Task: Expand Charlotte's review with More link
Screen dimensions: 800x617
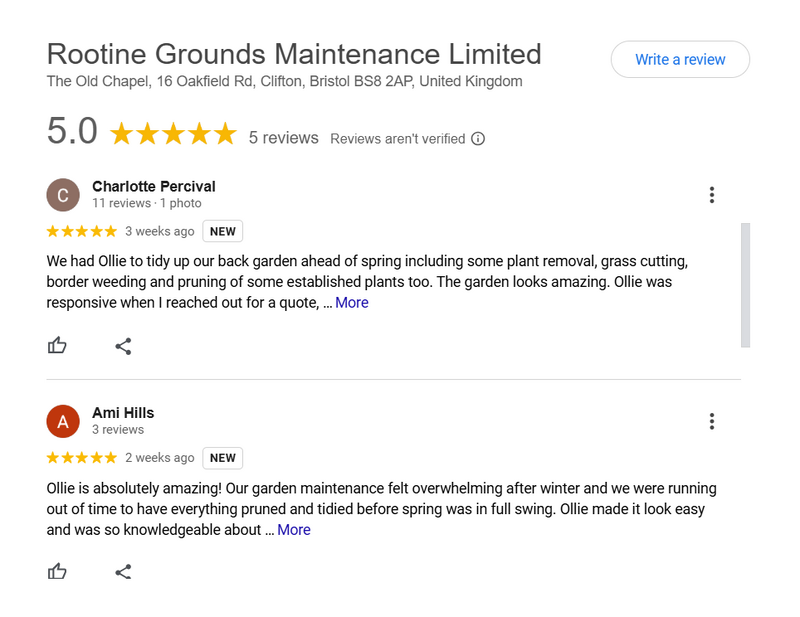Action: (x=351, y=303)
